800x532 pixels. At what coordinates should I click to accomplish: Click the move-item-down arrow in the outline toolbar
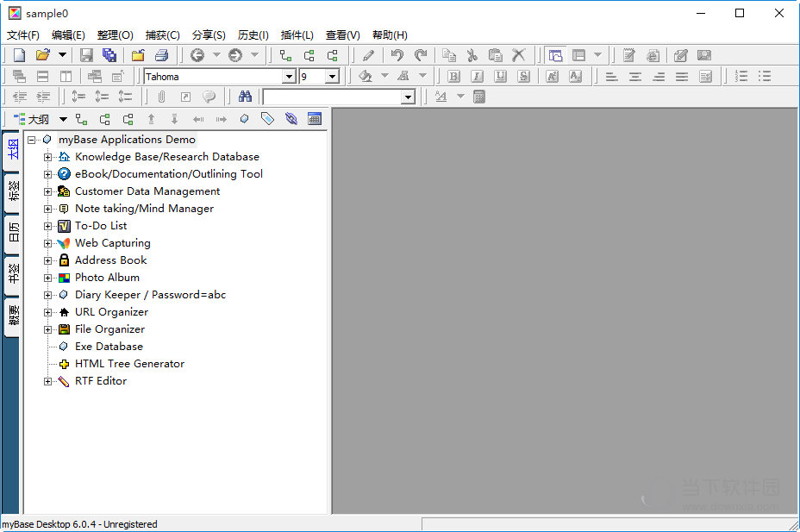pyautogui.click(x=174, y=119)
